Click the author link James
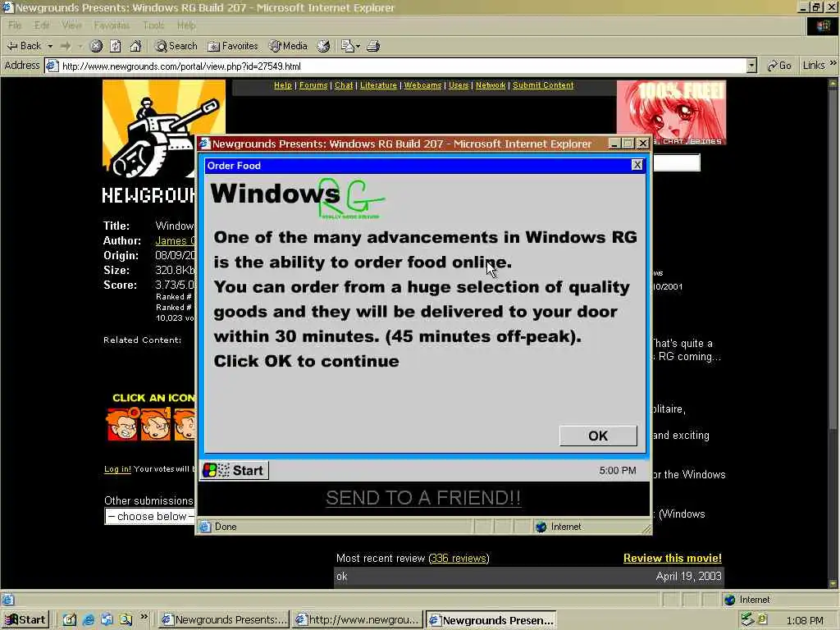This screenshot has width=840, height=630. [176, 241]
